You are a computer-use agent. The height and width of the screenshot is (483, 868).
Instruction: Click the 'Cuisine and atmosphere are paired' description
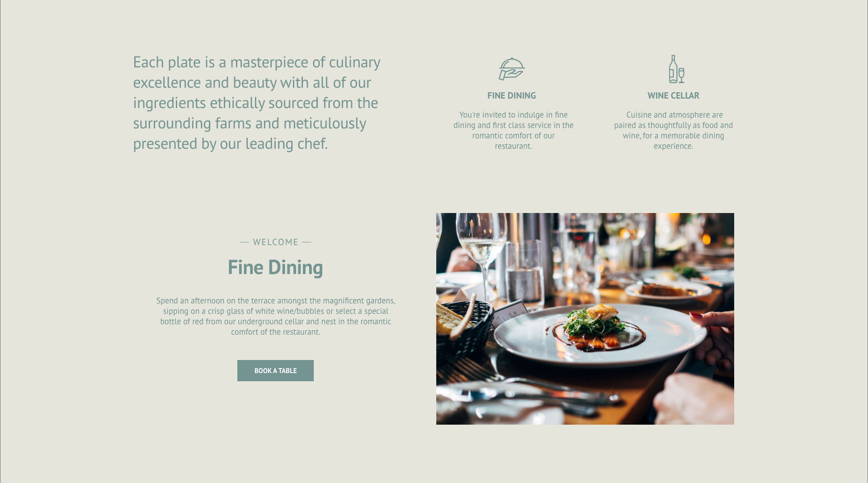point(674,130)
